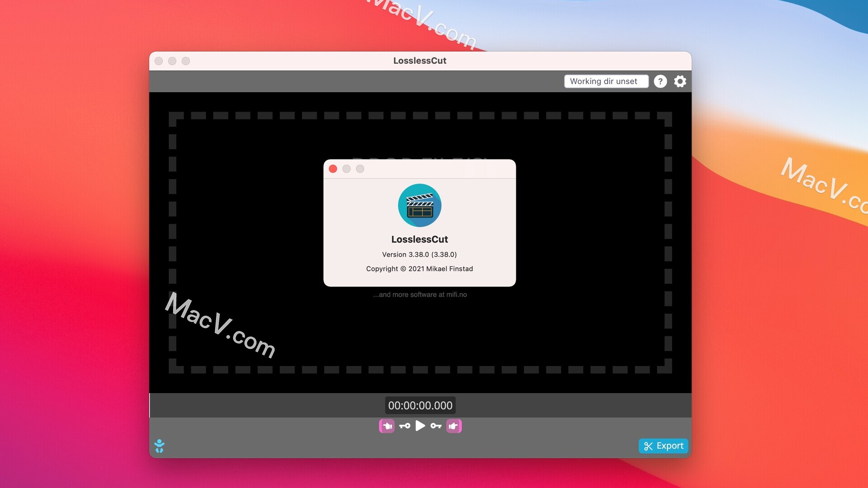Close the About LosslessCut dialog
This screenshot has width=868, height=488.
333,169
